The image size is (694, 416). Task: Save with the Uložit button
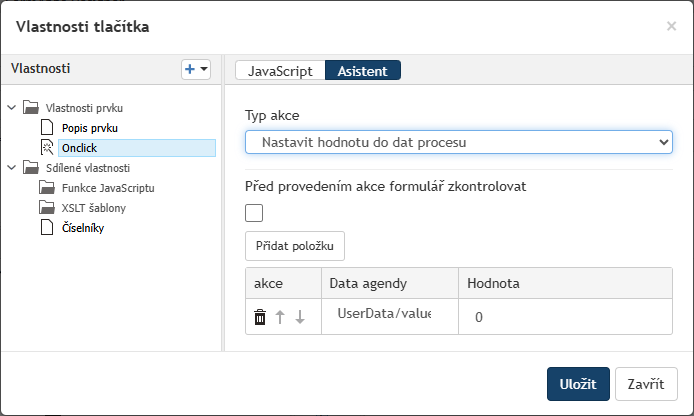pyautogui.click(x=578, y=384)
